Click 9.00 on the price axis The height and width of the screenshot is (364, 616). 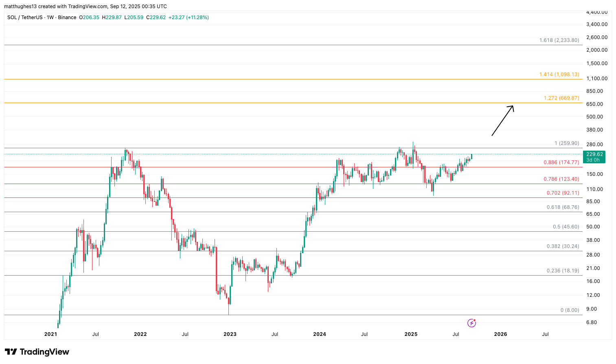pos(592,309)
